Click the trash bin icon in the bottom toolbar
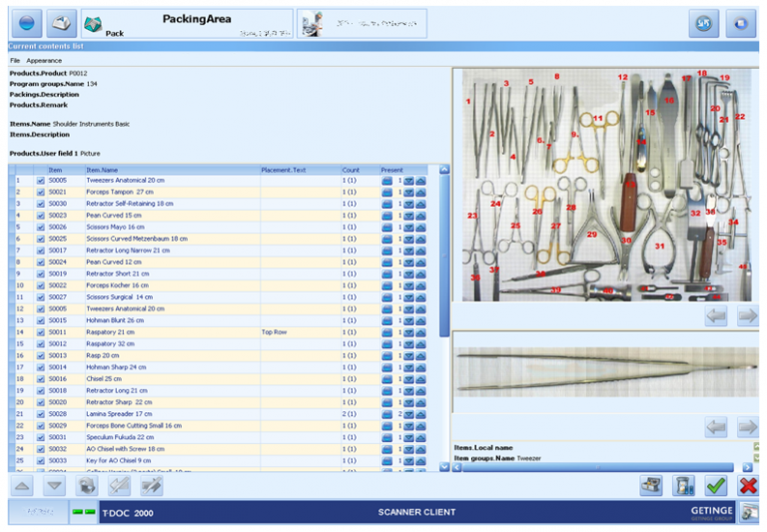767x532 pixels. (683, 485)
